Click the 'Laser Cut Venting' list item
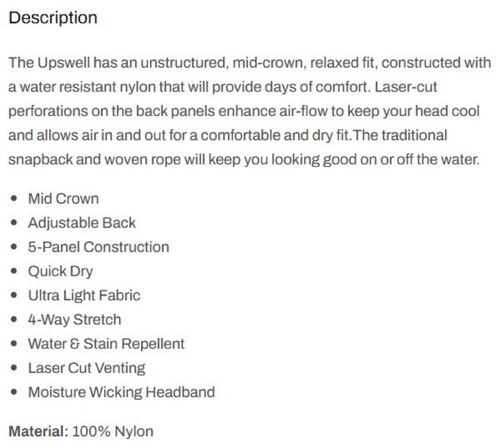 [x=87, y=368]
